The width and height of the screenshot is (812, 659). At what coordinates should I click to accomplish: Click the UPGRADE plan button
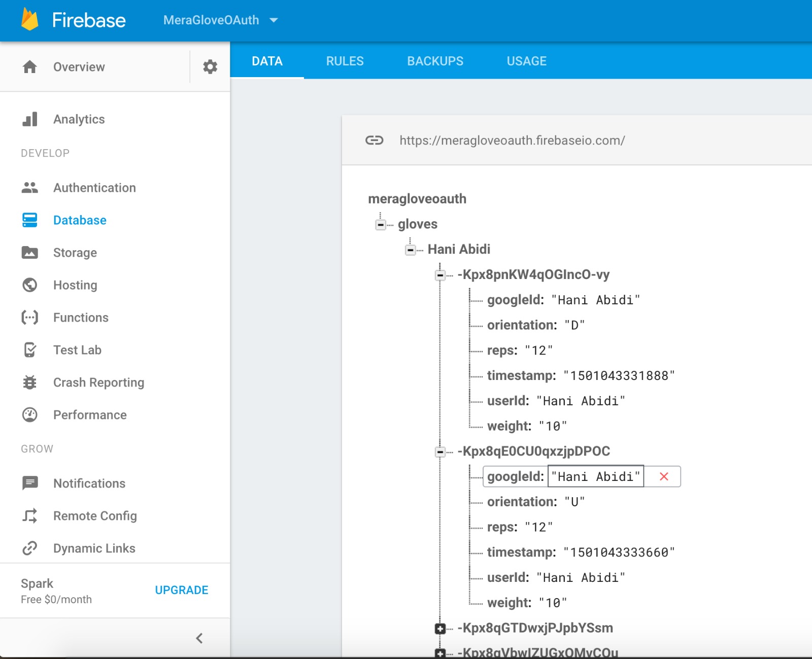[x=182, y=590]
